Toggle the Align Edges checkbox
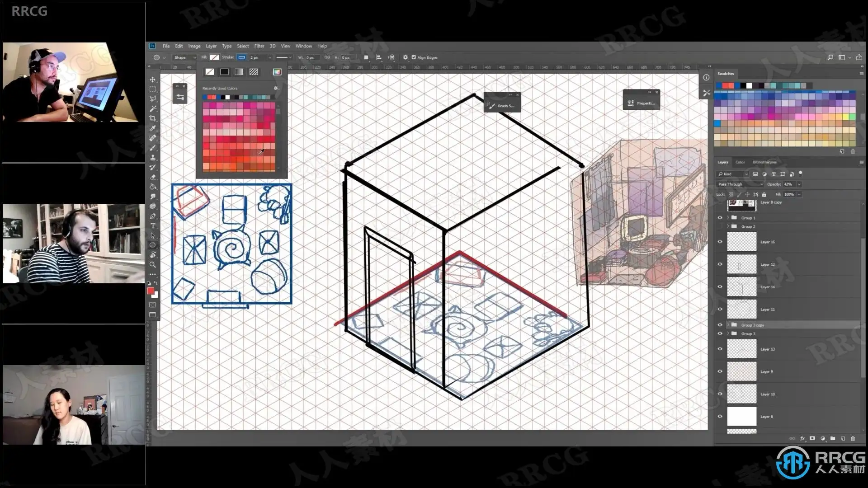This screenshot has width=868, height=488. [414, 57]
